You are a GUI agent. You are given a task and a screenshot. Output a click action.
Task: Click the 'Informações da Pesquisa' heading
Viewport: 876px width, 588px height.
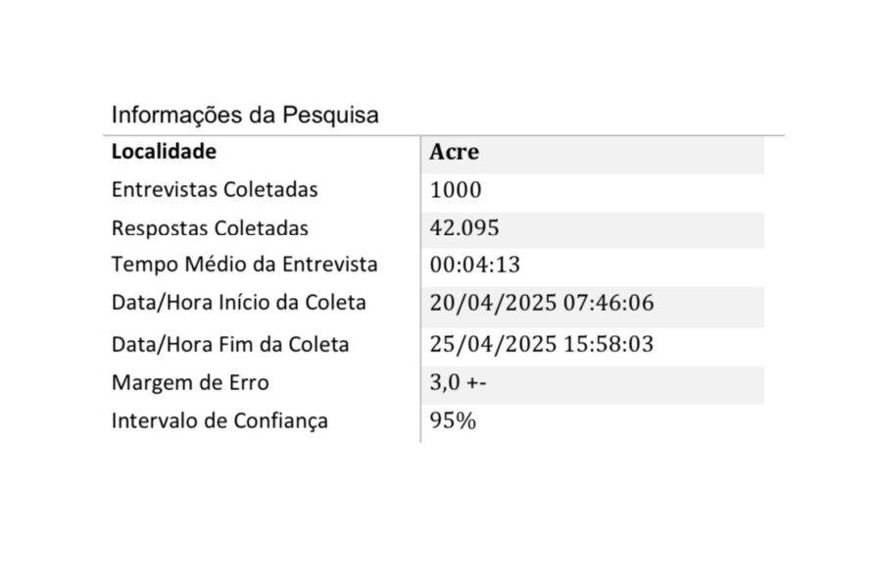pyautogui.click(x=245, y=115)
